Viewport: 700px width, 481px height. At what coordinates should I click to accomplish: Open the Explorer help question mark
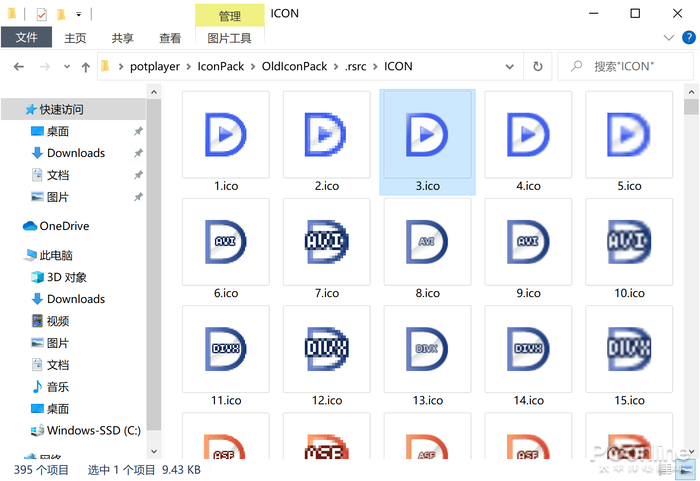click(x=688, y=38)
